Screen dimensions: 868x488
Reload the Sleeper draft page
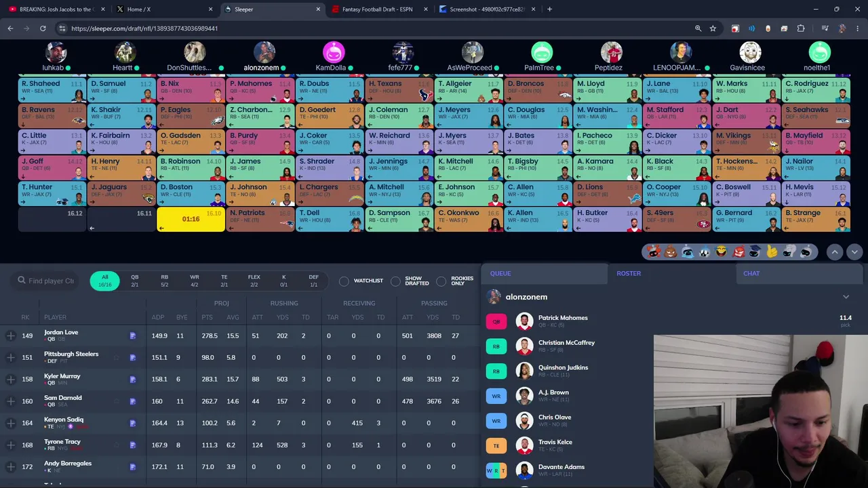[x=43, y=28]
